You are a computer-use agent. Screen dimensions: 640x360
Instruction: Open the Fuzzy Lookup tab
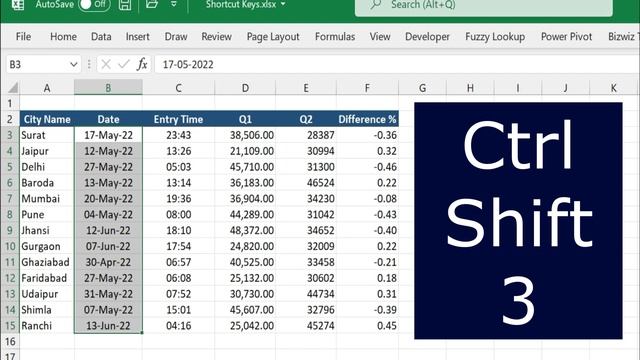(x=495, y=37)
